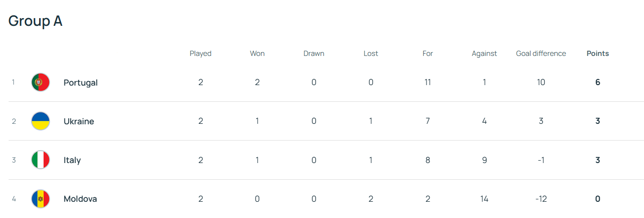Click Moldova's goal difference of -12
This screenshot has width=644, height=218.
[x=540, y=199]
